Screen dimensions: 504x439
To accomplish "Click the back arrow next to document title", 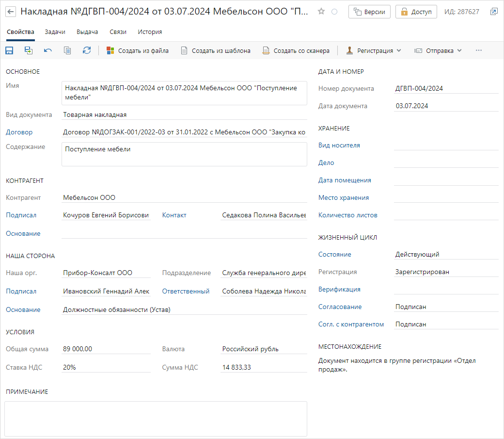I will click(x=11, y=12).
